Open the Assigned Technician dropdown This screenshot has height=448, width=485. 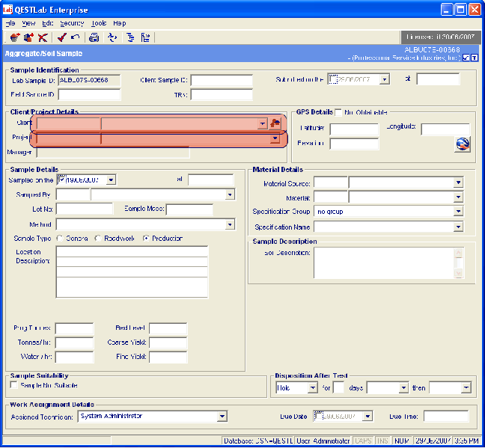[222, 417]
